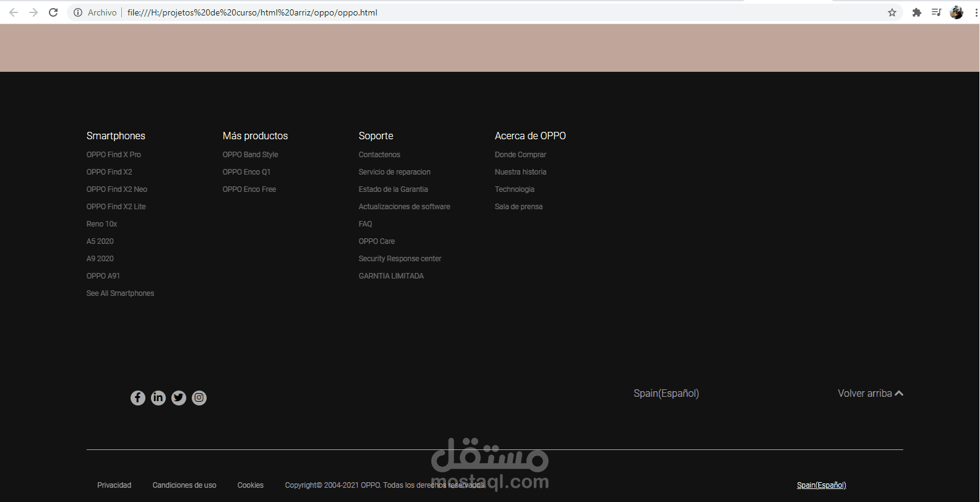980x502 pixels.
Task: Open Actualizaciones de software
Action: (x=405, y=207)
